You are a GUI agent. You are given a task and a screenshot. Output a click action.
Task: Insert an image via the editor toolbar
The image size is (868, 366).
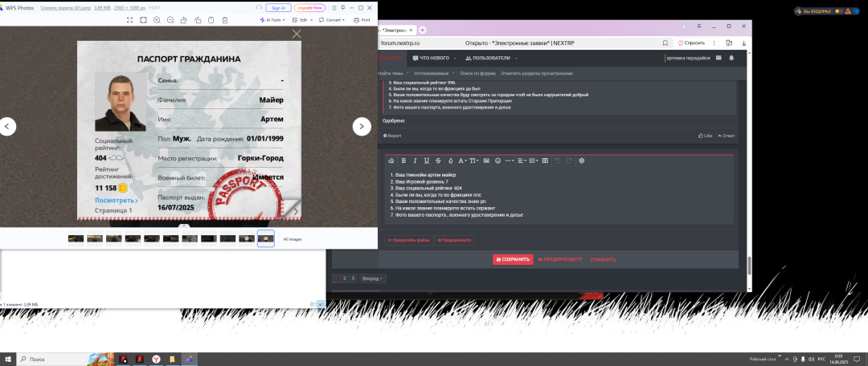pos(486,161)
